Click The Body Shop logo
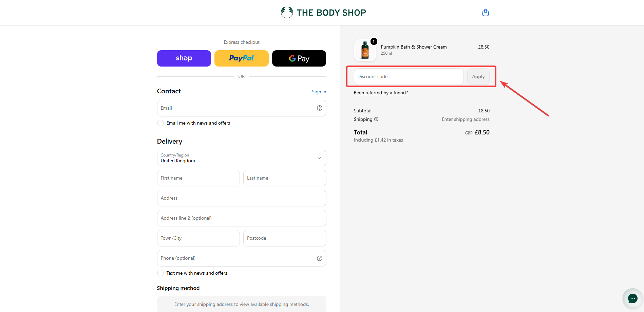The width and height of the screenshot is (644, 312). pos(323,13)
